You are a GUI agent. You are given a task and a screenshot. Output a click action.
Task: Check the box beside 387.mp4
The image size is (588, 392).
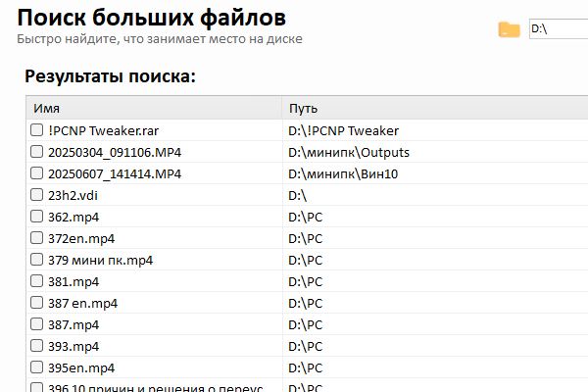coord(36,324)
